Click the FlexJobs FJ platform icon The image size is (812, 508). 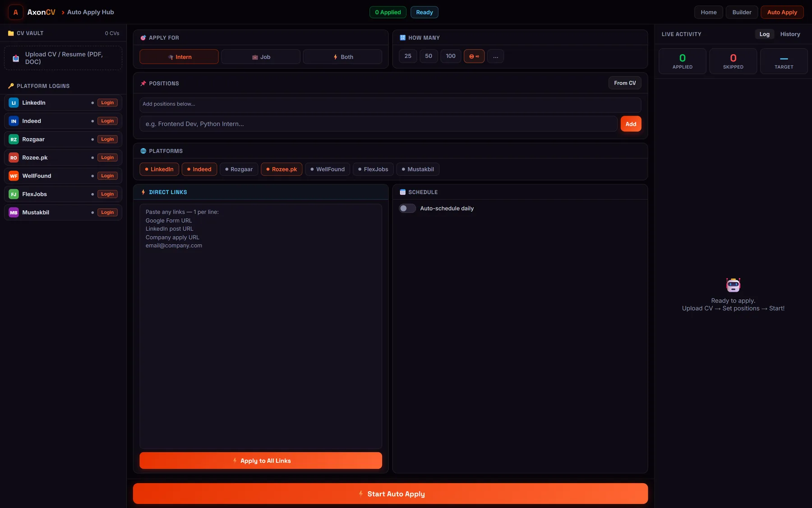(x=14, y=194)
